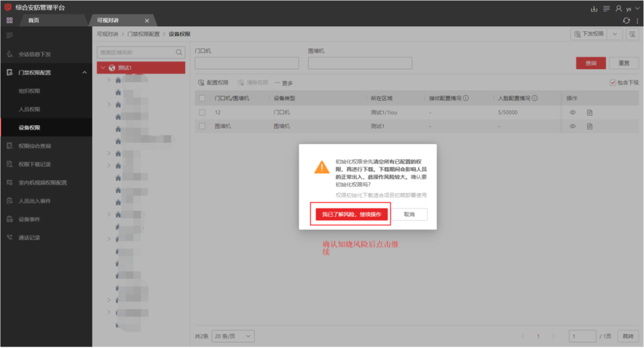This screenshot has width=644, height=348.
Task: Click the 测试1/1lou area cell
Action: point(383,113)
